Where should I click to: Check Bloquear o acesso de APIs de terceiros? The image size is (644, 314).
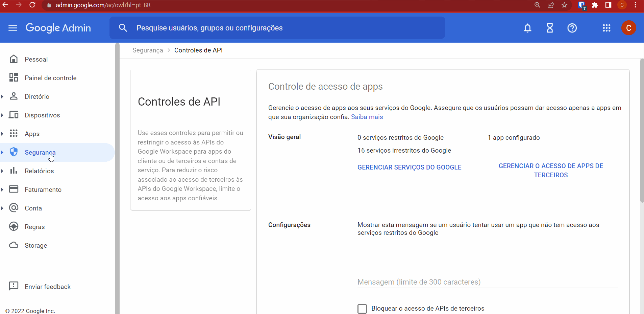coord(362,309)
